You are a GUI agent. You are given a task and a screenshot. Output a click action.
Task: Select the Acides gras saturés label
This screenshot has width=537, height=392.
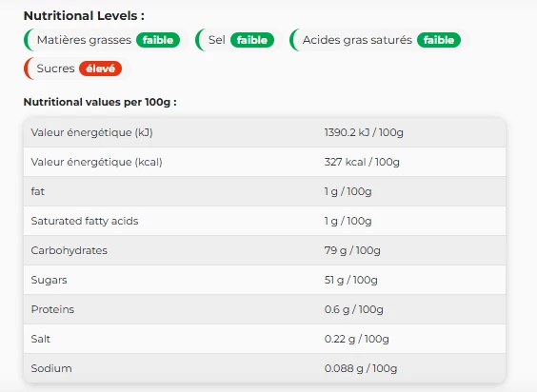click(357, 40)
